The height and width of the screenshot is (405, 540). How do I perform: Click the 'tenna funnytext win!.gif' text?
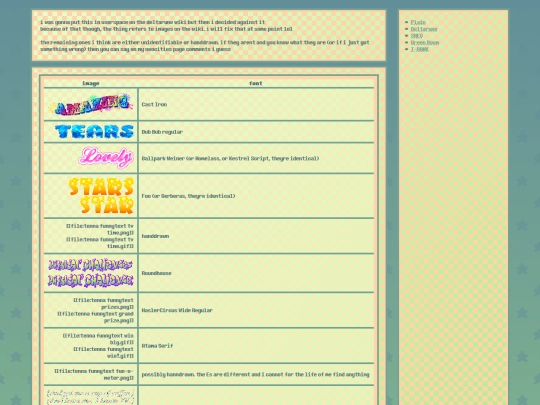pos(103,353)
